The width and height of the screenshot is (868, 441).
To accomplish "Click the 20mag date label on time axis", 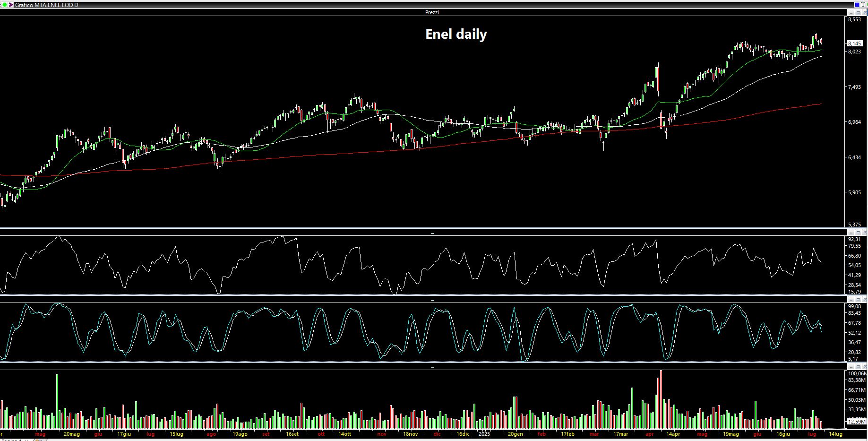I will coord(72,434).
